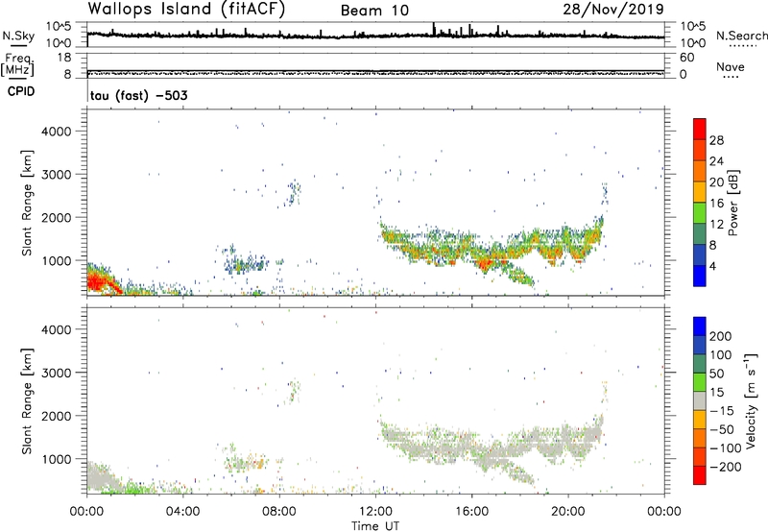Click the Time UT axis label
Screen dimensions: 768x532
click(375, 523)
